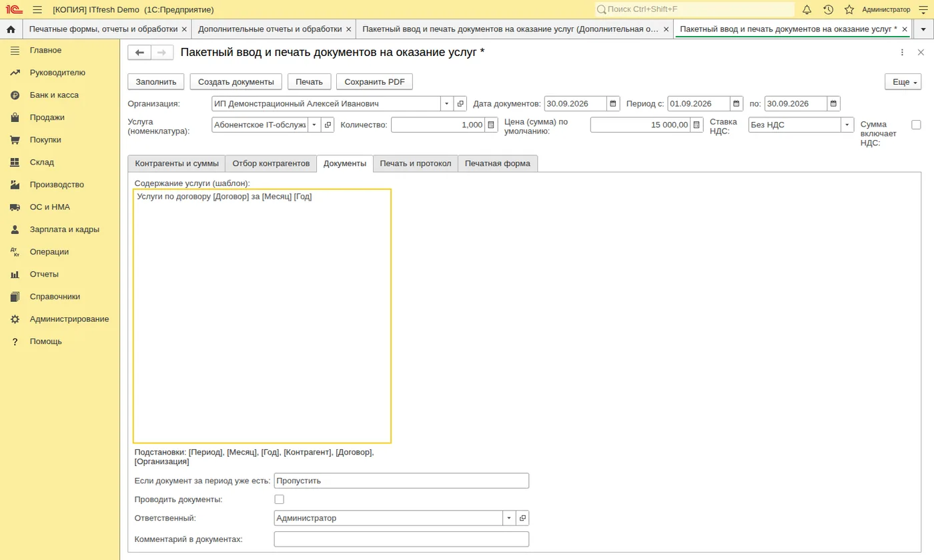934x560 pixels.
Task: Switch to Печатная форма tab
Action: click(x=498, y=163)
